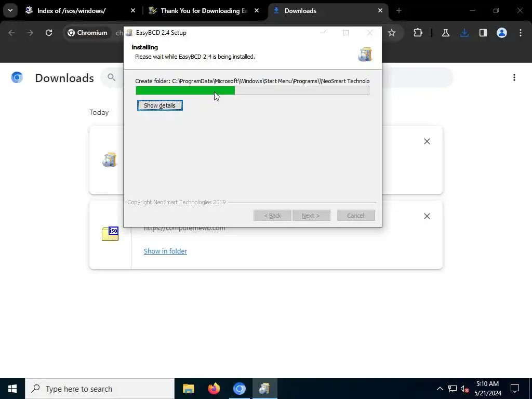532x399 pixels.
Task: Click the Show details button in installer
Action: tap(160, 105)
